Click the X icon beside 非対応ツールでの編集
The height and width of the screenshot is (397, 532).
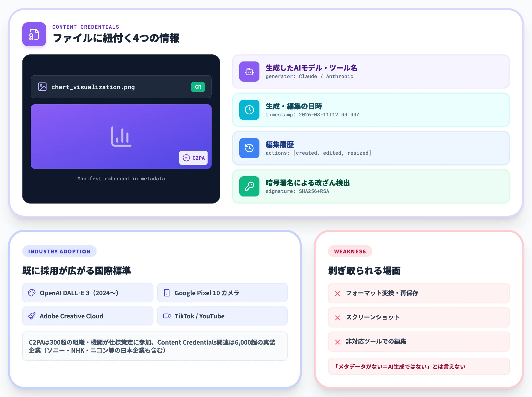click(x=338, y=342)
